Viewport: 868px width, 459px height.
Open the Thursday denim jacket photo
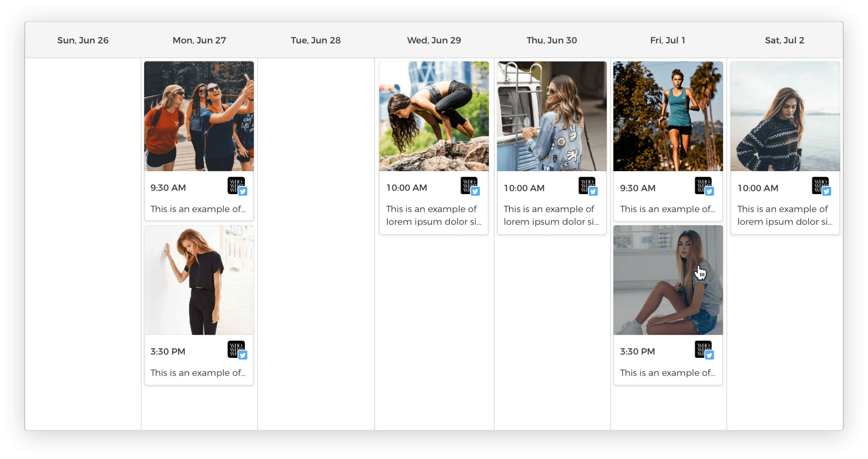(552, 116)
